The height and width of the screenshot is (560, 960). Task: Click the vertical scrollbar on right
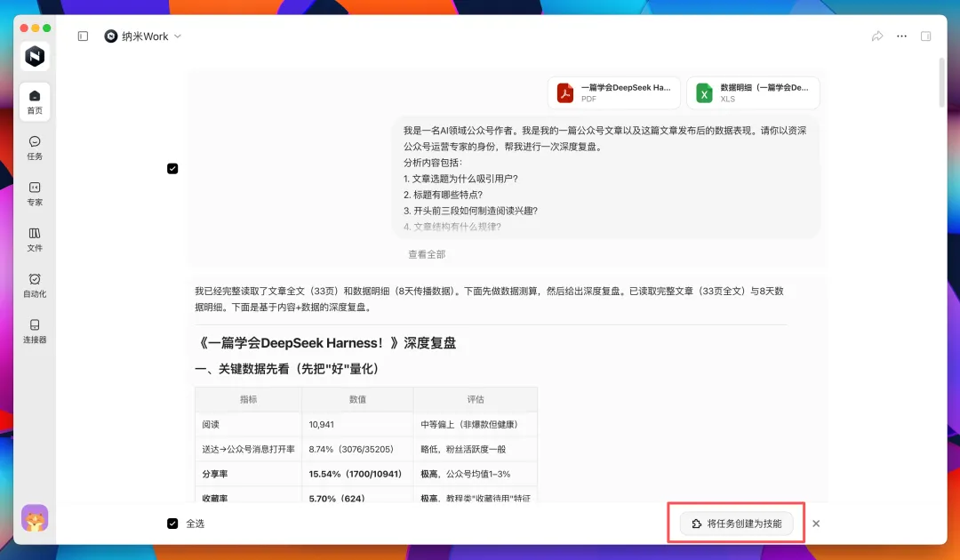point(941,83)
